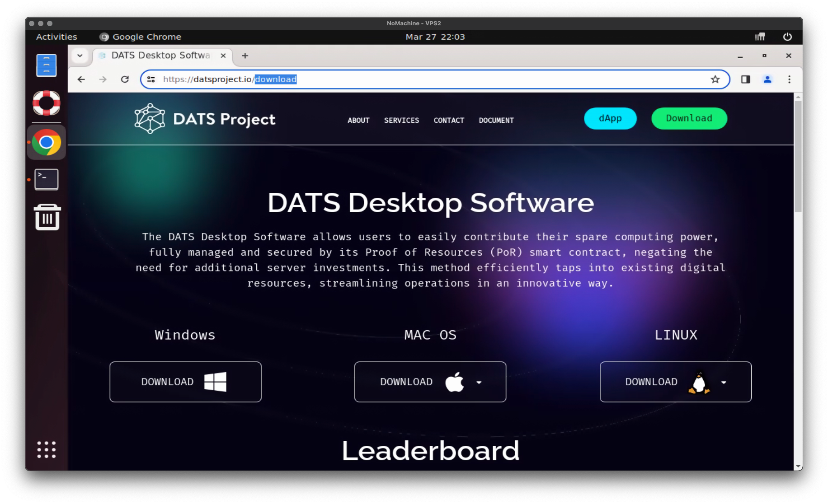The width and height of the screenshot is (828, 504).
Task: Open the CONTACT menu item
Action: click(449, 121)
